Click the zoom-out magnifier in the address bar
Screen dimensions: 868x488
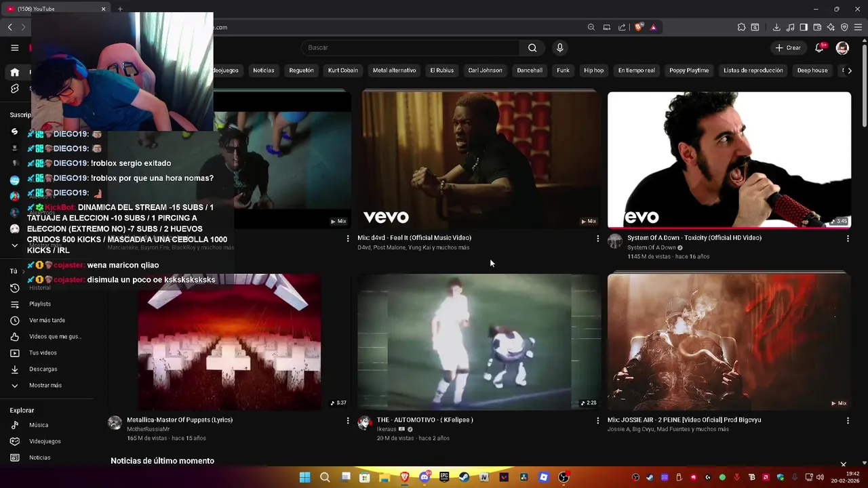coord(591,27)
